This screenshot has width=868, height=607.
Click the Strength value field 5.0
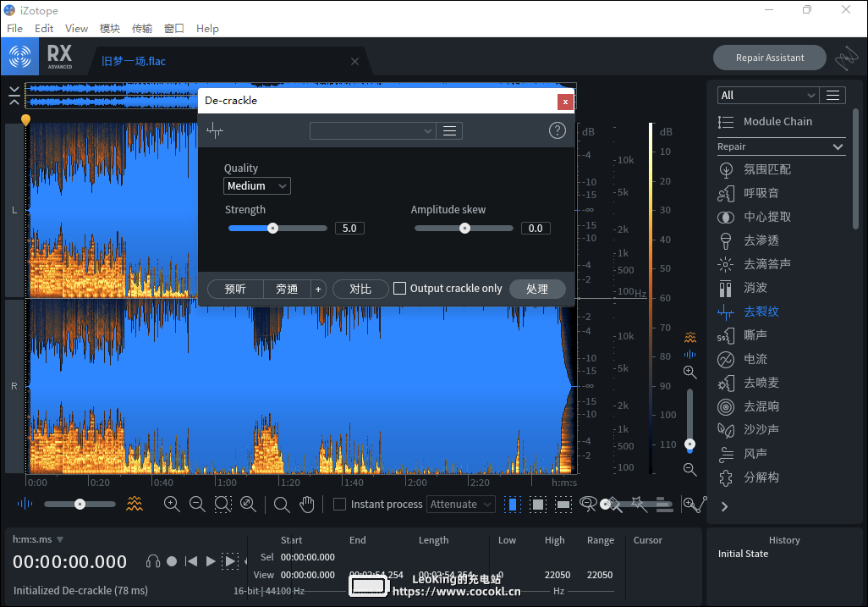point(349,229)
